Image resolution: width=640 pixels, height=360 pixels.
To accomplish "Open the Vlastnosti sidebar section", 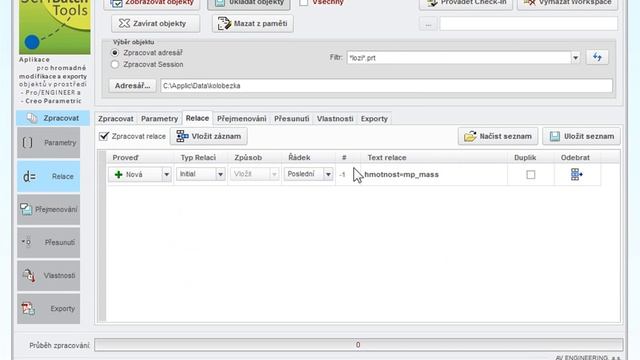I will point(49,276).
